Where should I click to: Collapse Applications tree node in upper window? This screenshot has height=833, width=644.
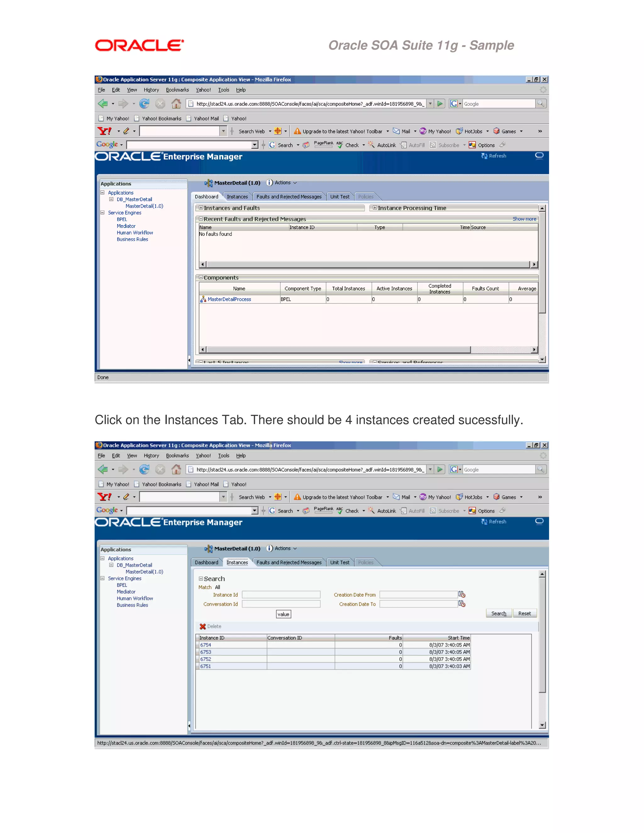pyautogui.click(x=103, y=193)
